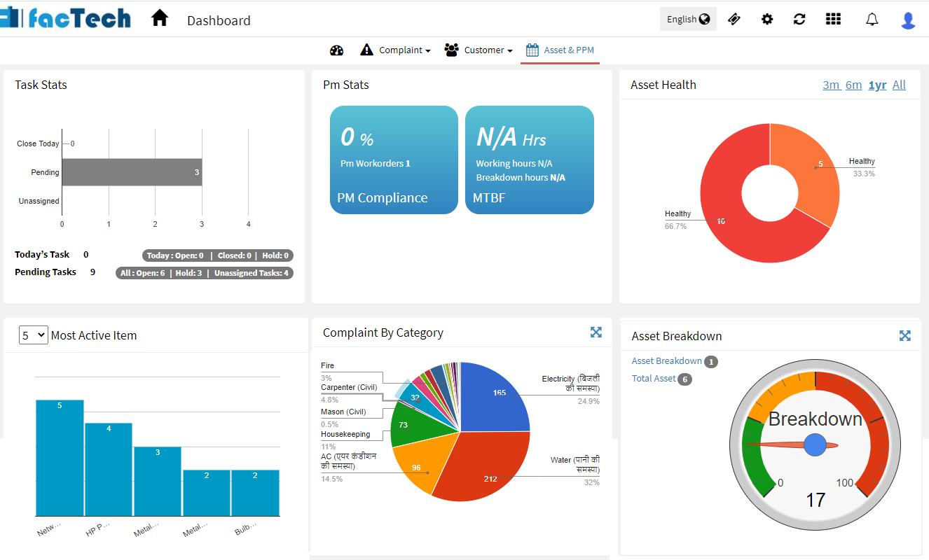The width and height of the screenshot is (929, 560).
Task: Open the Asset Breakdown link
Action: 666,360
